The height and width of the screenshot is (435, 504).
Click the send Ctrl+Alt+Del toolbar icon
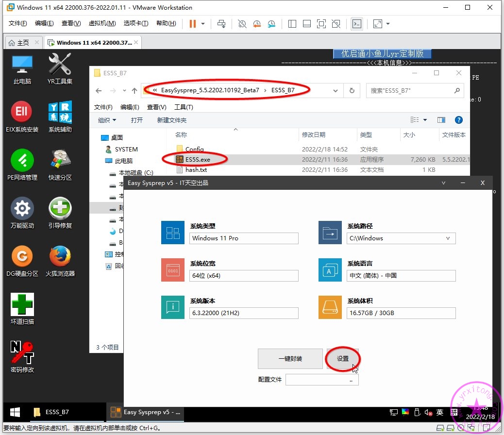[x=221, y=23]
